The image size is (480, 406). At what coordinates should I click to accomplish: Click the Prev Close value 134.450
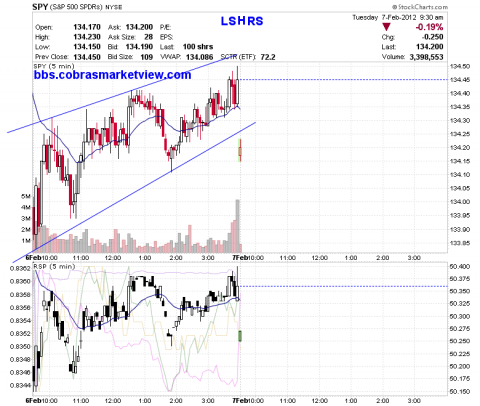(x=87, y=57)
